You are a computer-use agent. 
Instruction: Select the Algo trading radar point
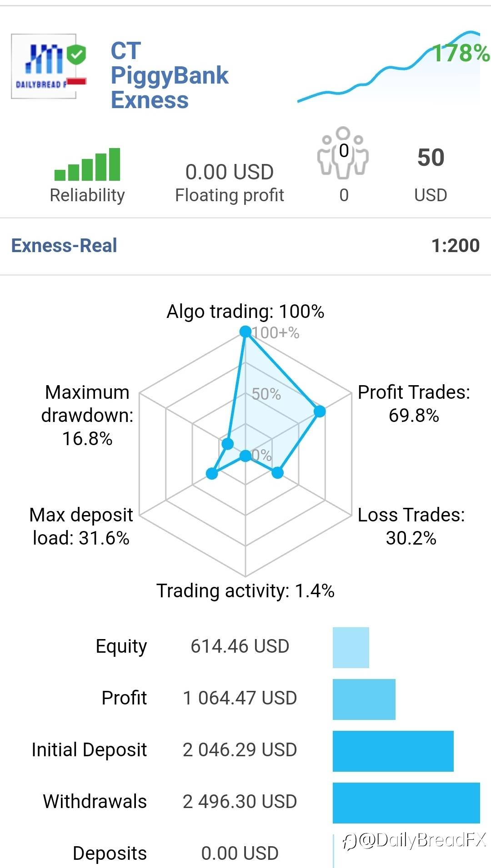click(x=245, y=332)
